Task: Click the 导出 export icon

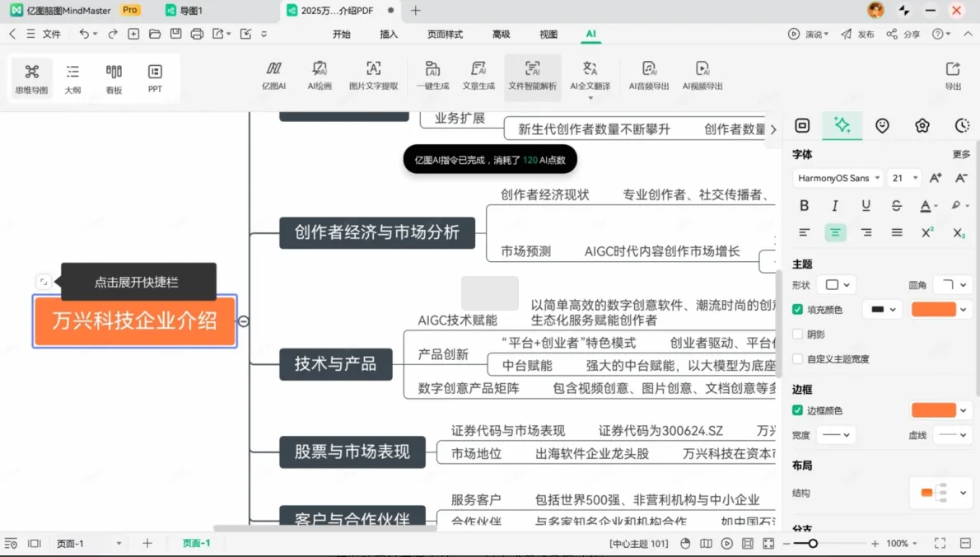Action: (953, 77)
